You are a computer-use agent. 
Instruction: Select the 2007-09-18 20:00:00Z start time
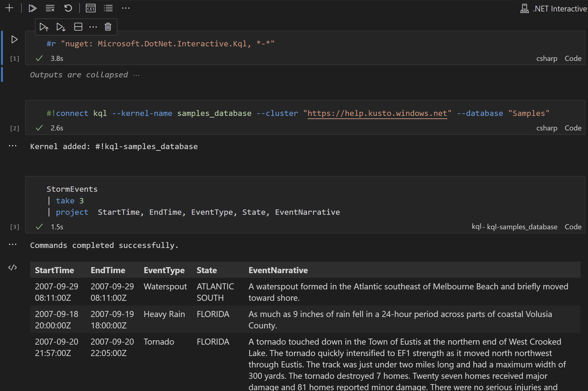click(x=56, y=320)
